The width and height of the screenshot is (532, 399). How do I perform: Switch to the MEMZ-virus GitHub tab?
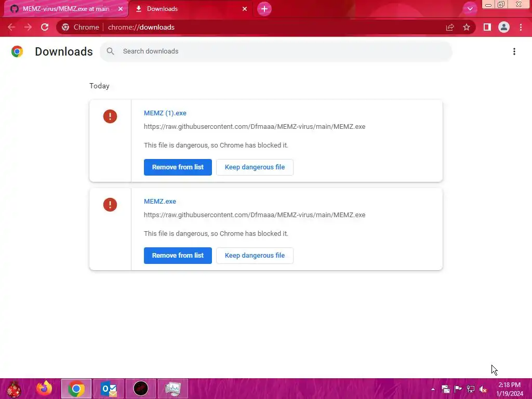(x=66, y=9)
